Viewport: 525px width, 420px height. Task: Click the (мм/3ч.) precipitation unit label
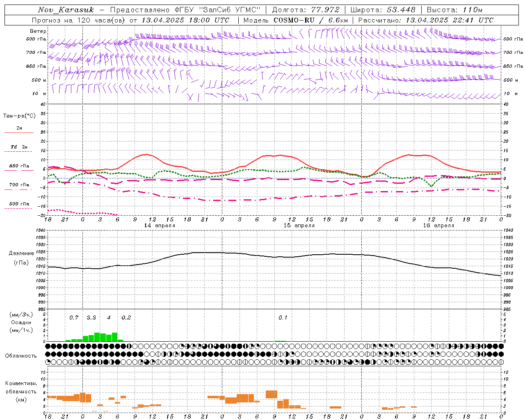click(21, 315)
